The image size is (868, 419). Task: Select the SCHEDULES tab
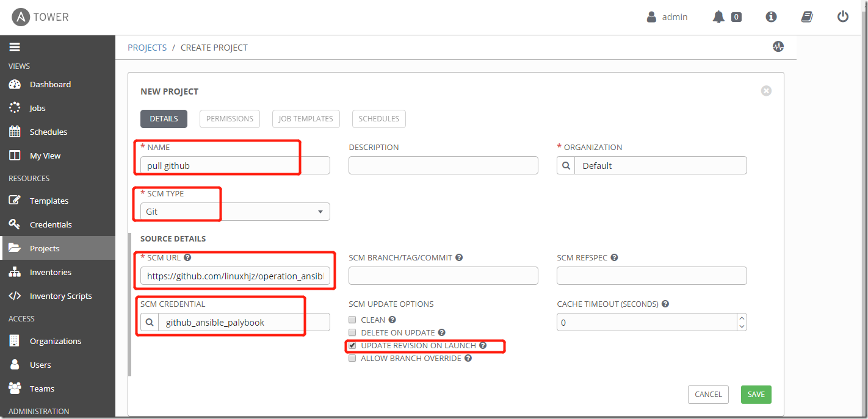[379, 119]
